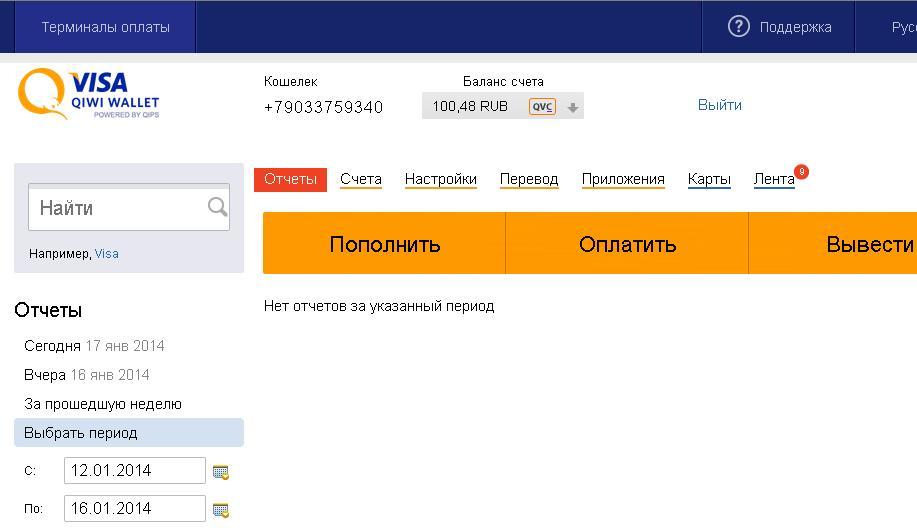Click the QVC card badge icon

pos(542,107)
